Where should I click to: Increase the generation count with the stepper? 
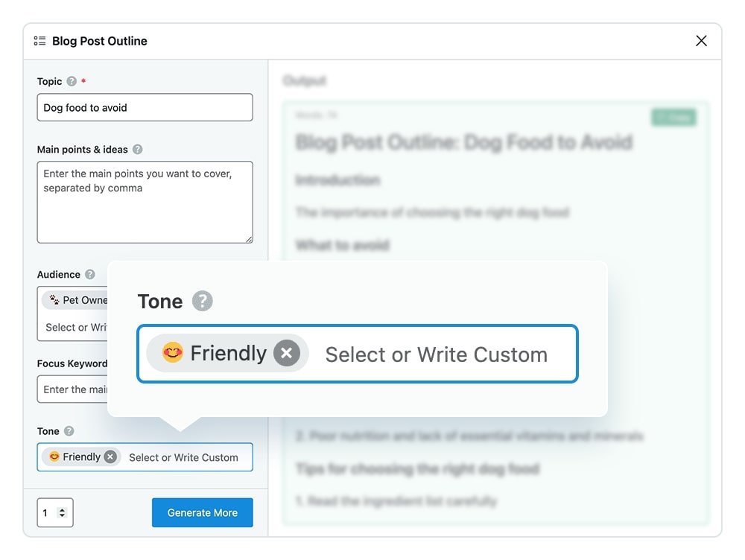coord(63,509)
